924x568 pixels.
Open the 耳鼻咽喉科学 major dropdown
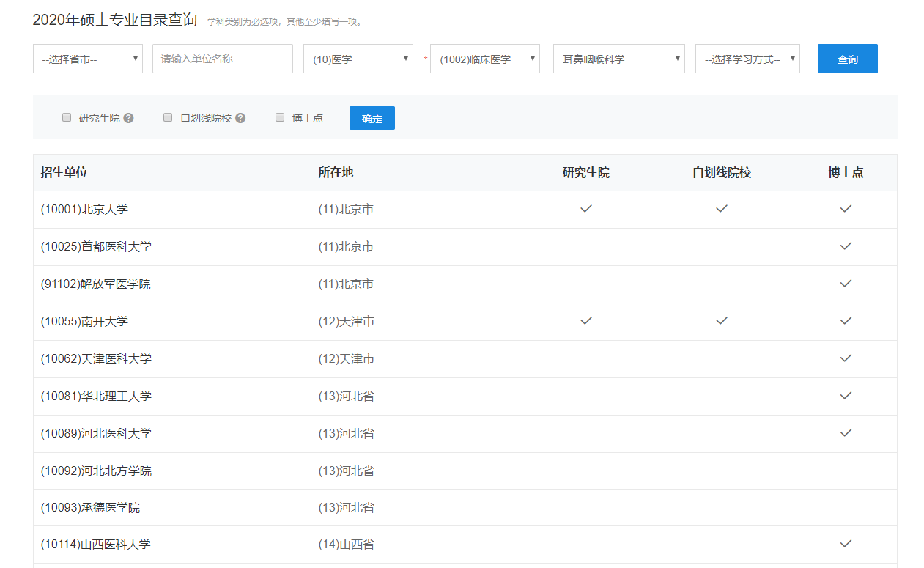(x=619, y=59)
